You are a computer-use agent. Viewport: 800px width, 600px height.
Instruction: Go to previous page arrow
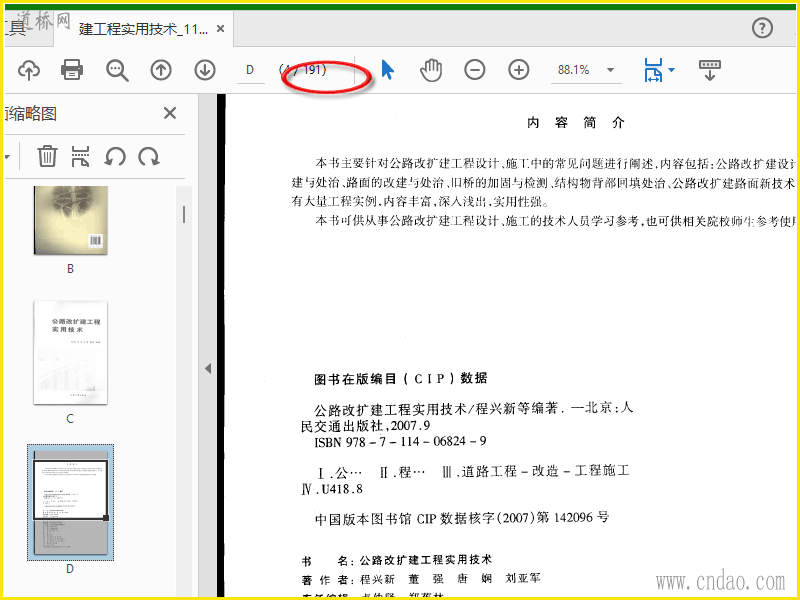tap(161, 70)
